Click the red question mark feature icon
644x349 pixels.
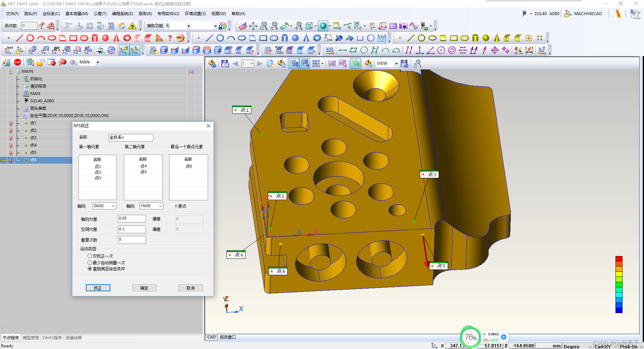coord(170,38)
